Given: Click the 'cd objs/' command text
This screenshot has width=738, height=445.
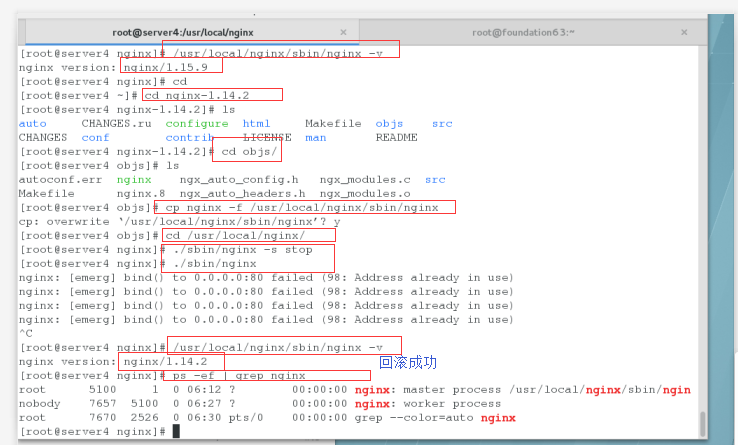Looking at the screenshot, I should pyautogui.click(x=249, y=152).
